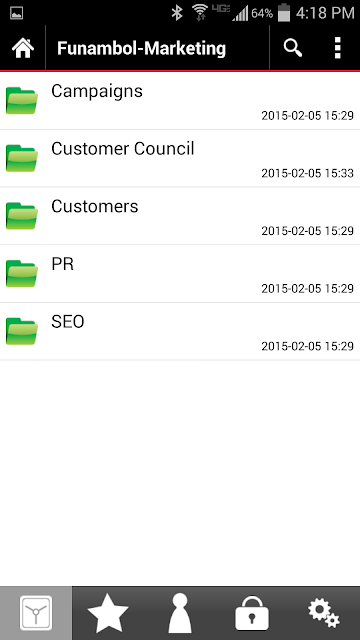Open the padlock security tab
The image size is (360, 640).
click(x=252, y=613)
